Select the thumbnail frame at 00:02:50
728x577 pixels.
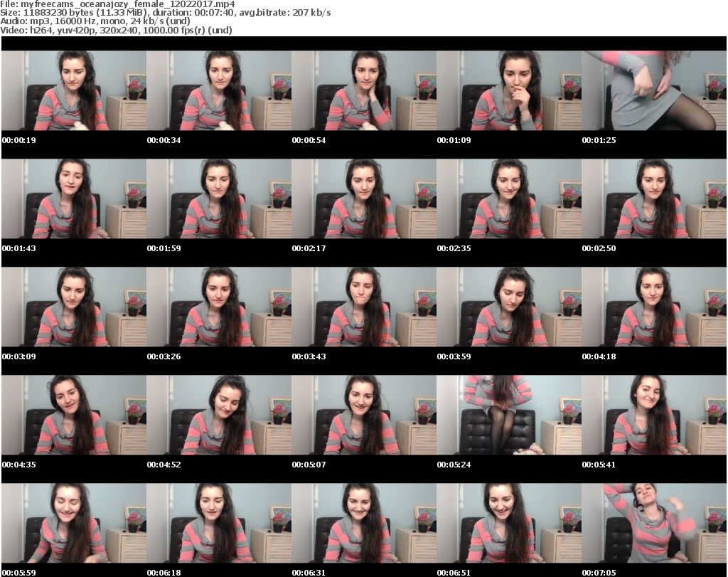pos(654,198)
